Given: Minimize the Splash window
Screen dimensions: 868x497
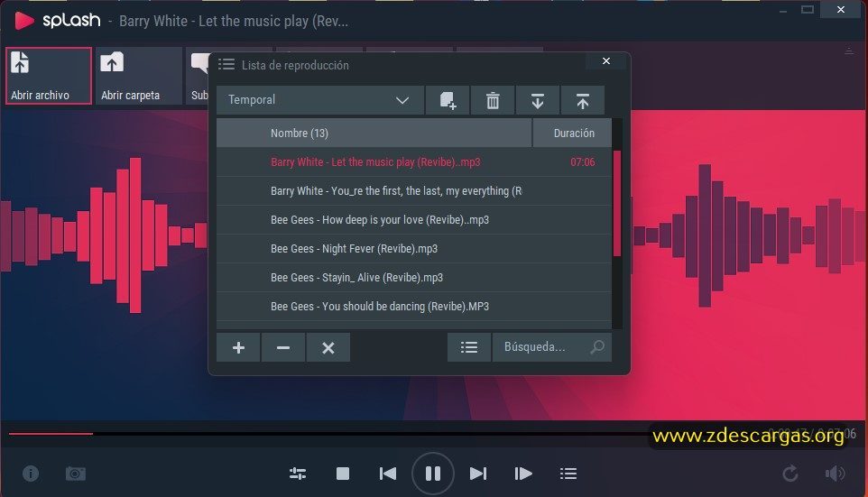Looking at the screenshot, I should 783,11.
